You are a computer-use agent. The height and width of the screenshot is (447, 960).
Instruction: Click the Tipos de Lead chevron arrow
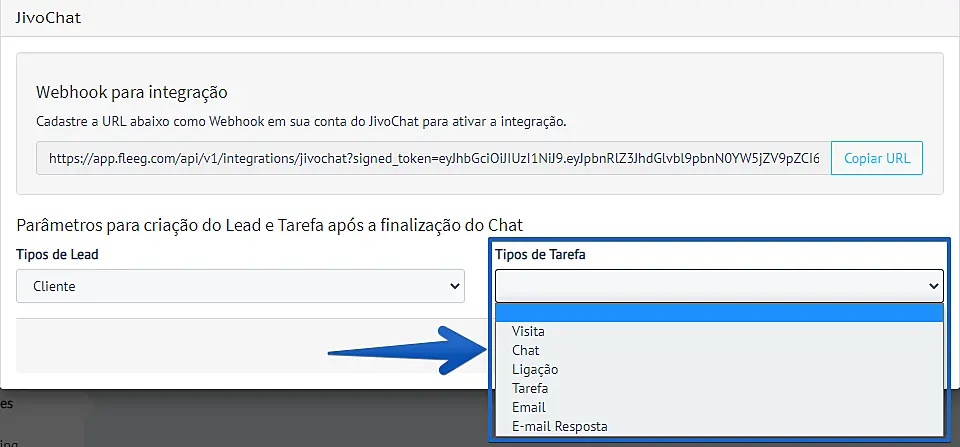pos(451,286)
